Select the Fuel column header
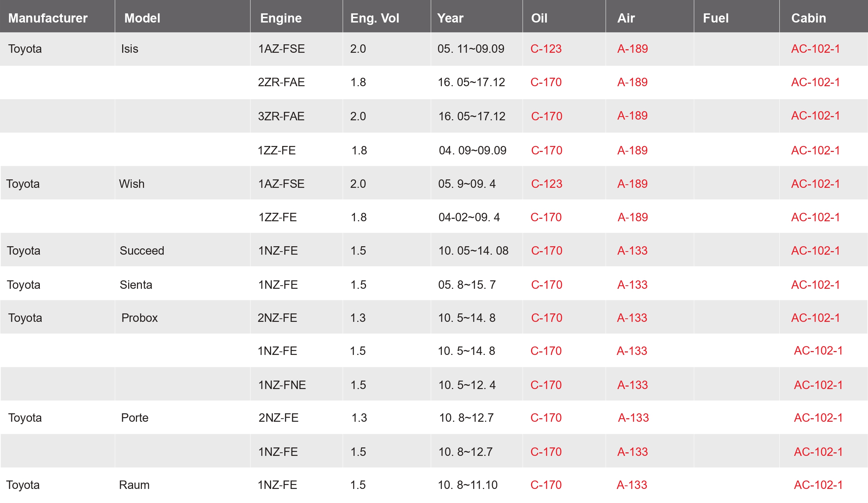 click(716, 18)
